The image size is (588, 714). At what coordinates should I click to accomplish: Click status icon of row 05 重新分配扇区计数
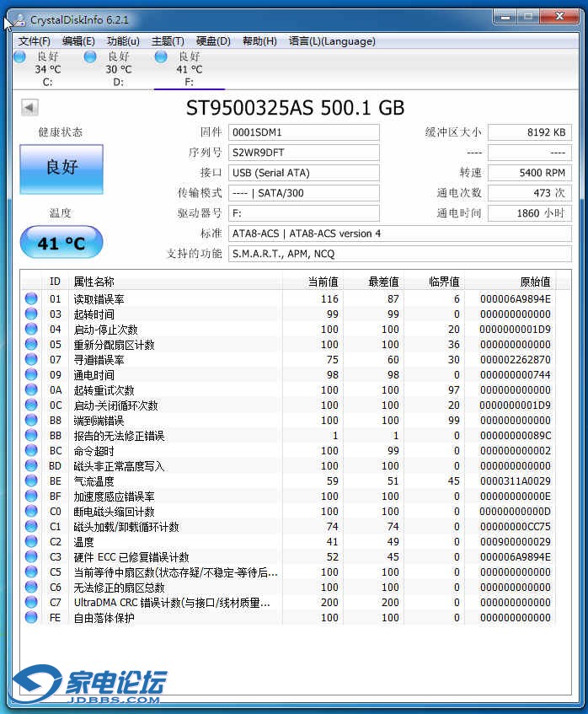pyautogui.click(x=31, y=344)
